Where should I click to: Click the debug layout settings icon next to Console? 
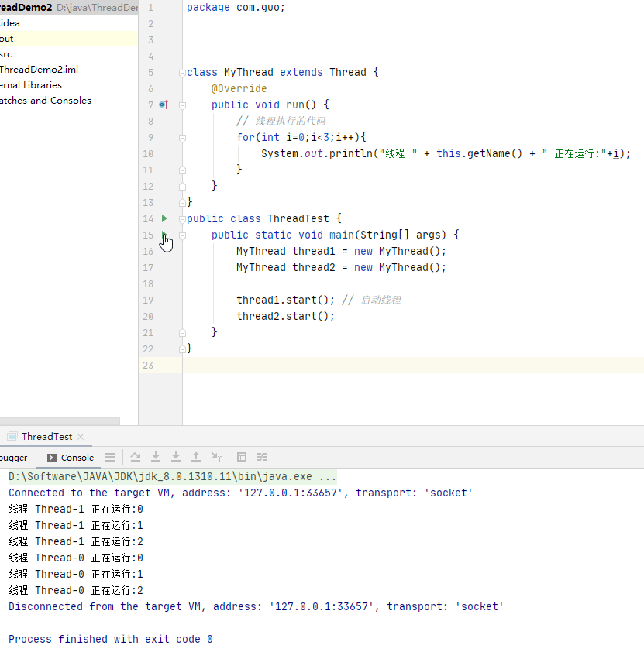[110, 458]
